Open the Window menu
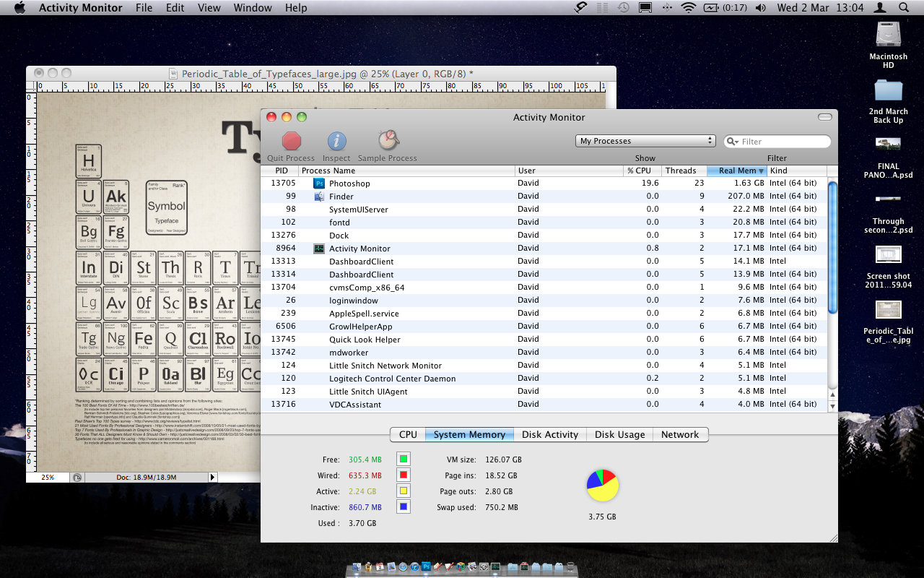 tap(253, 8)
